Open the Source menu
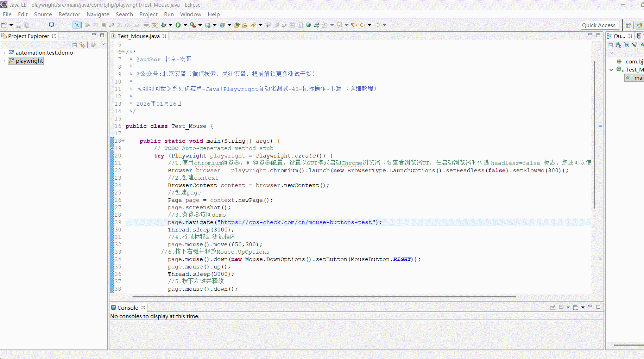Screen dimensions: 644x359 point(43,14)
